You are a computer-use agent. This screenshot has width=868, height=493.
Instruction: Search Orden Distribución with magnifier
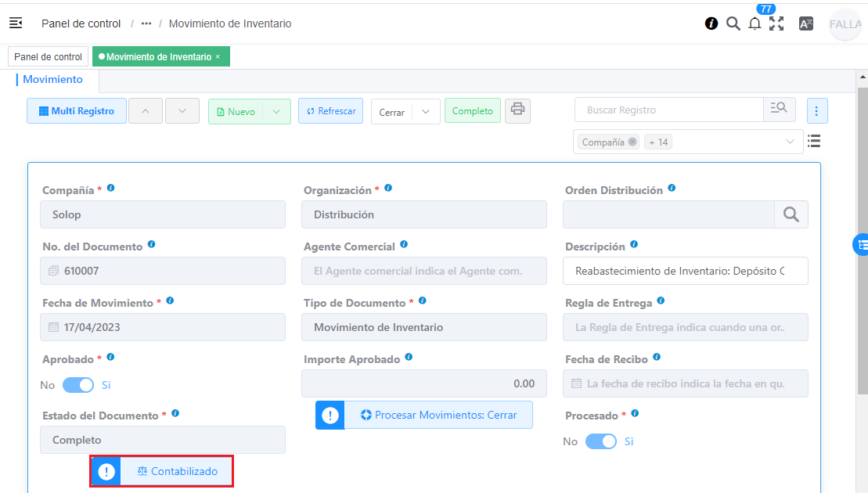(x=791, y=214)
